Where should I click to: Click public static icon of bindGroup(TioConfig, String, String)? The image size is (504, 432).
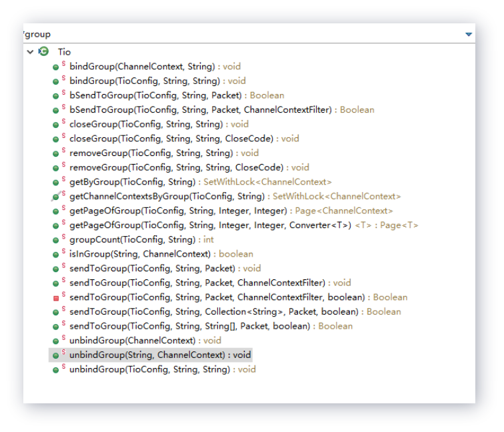(55, 81)
